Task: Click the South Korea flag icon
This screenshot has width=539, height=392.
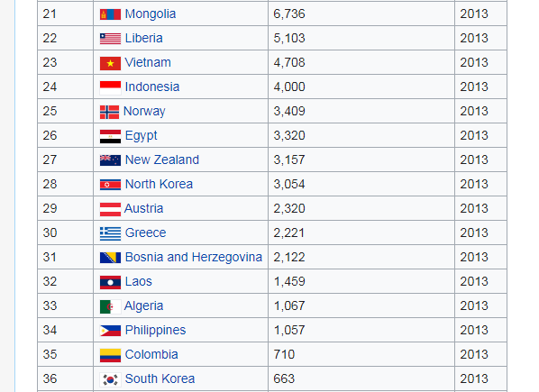Action: coord(110,379)
